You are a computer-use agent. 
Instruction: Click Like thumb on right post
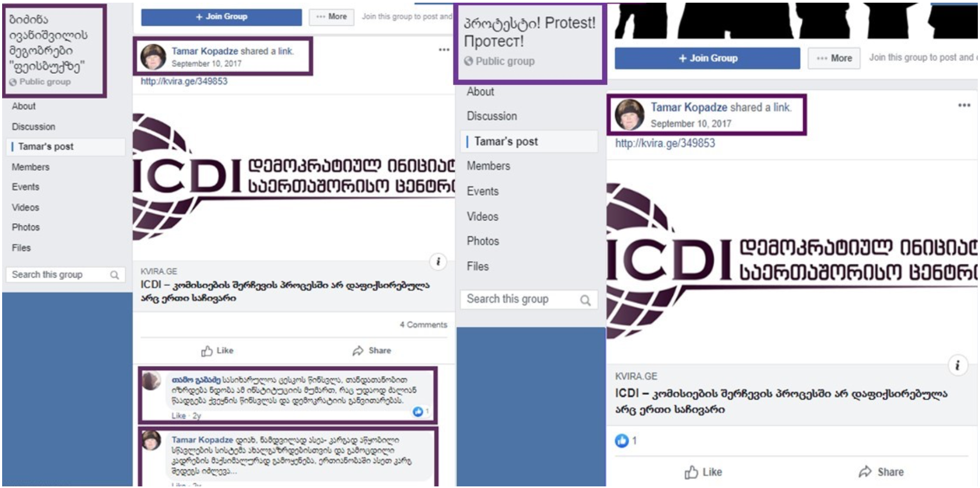point(691,472)
